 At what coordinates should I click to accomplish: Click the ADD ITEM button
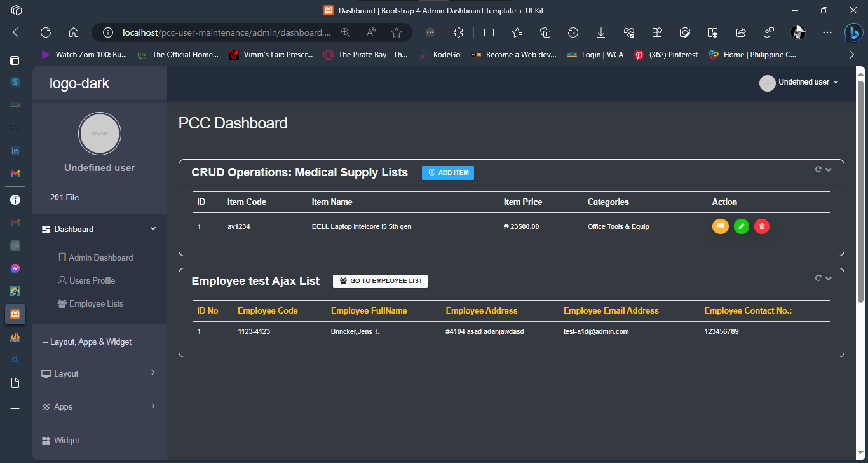[x=448, y=172]
